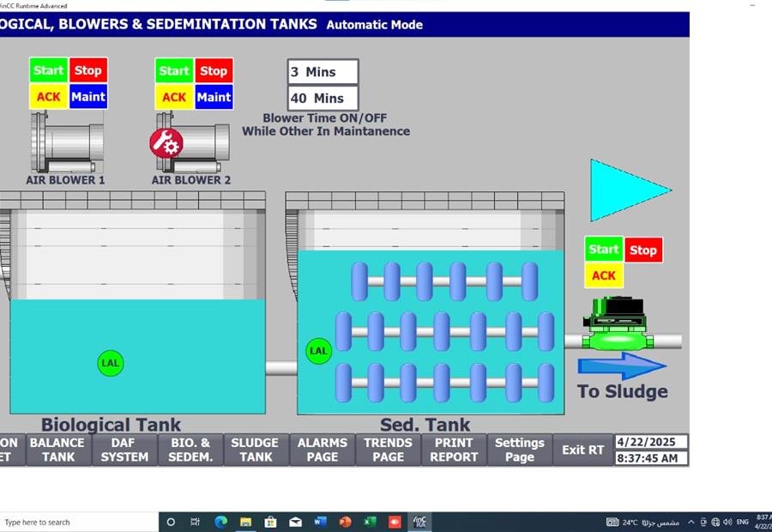The height and width of the screenshot is (532, 772).
Task: Open the red recorder app in taskbar
Action: click(x=395, y=523)
